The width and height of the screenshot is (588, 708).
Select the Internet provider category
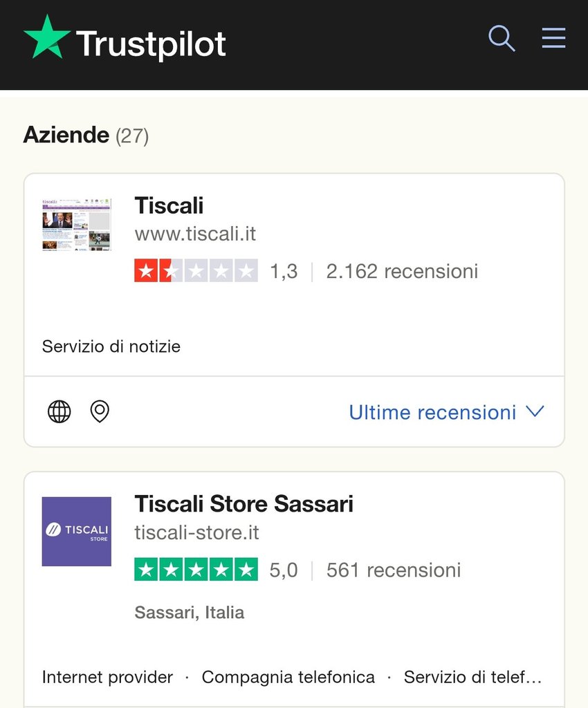click(x=107, y=677)
